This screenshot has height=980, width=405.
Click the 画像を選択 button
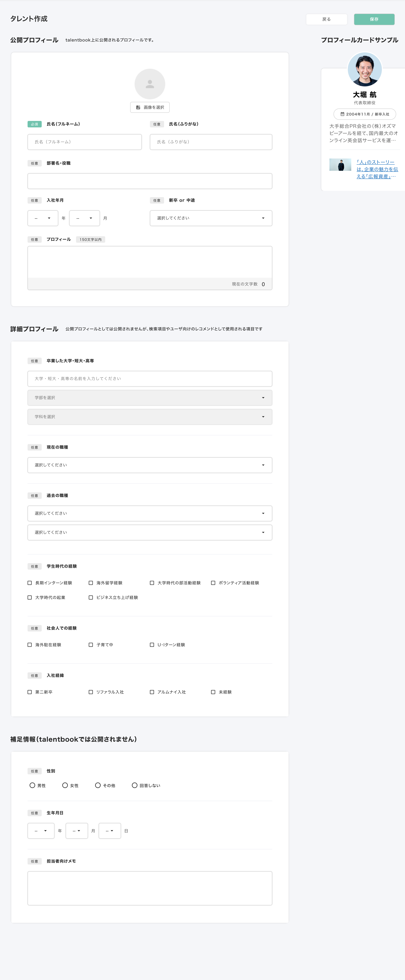coord(150,107)
